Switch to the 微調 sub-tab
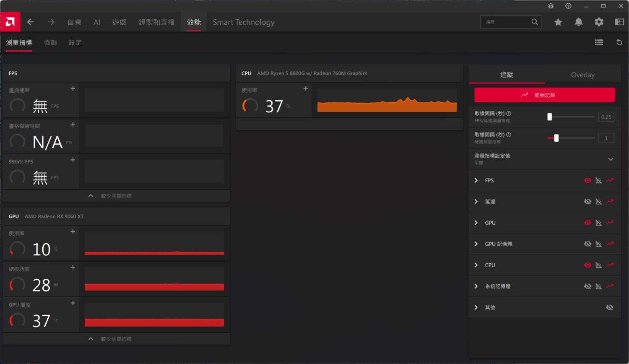The width and height of the screenshot is (629, 364). [50, 42]
